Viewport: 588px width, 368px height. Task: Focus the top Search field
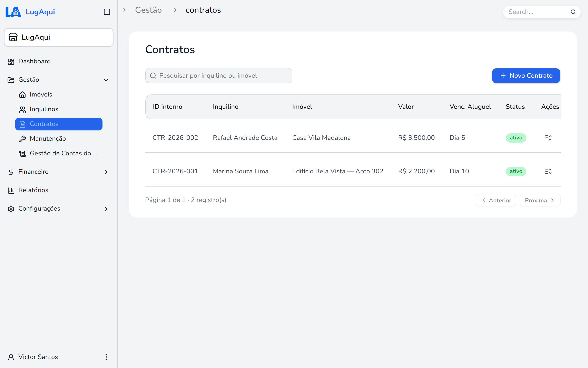[x=542, y=12]
